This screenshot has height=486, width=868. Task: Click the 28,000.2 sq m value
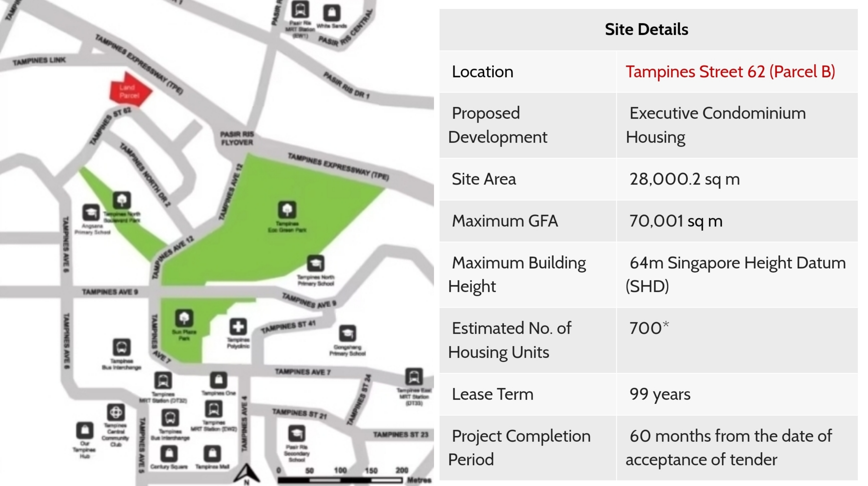click(x=685, y=179)
